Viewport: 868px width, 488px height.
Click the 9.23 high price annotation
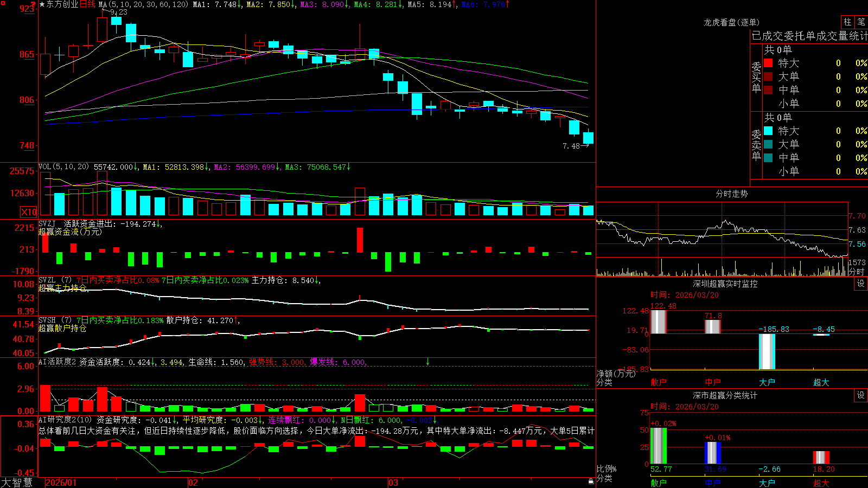click(x=118, y=12)
